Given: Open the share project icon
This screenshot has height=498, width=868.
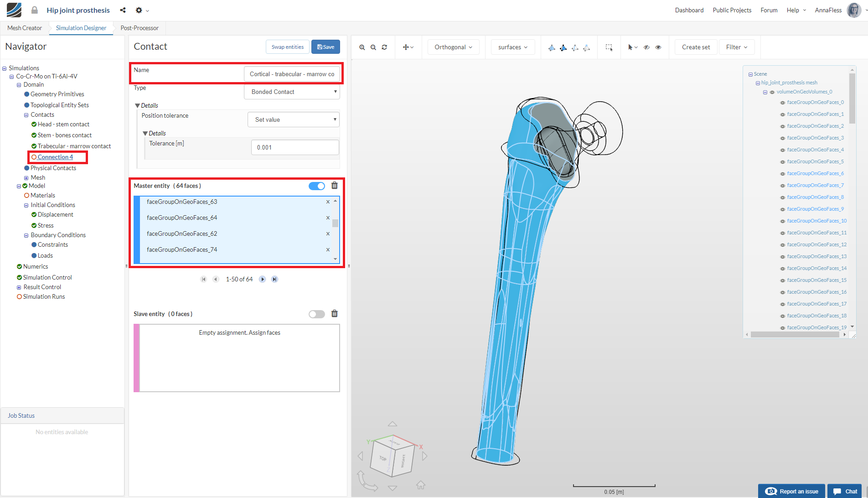Looking at the screenshot, I should (x=123, y=10).
